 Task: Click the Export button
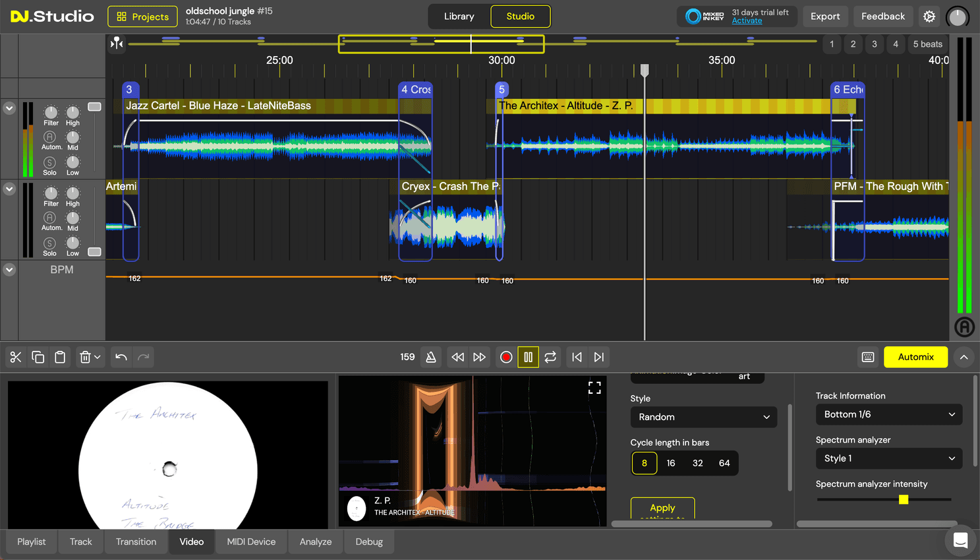(825, 16)
